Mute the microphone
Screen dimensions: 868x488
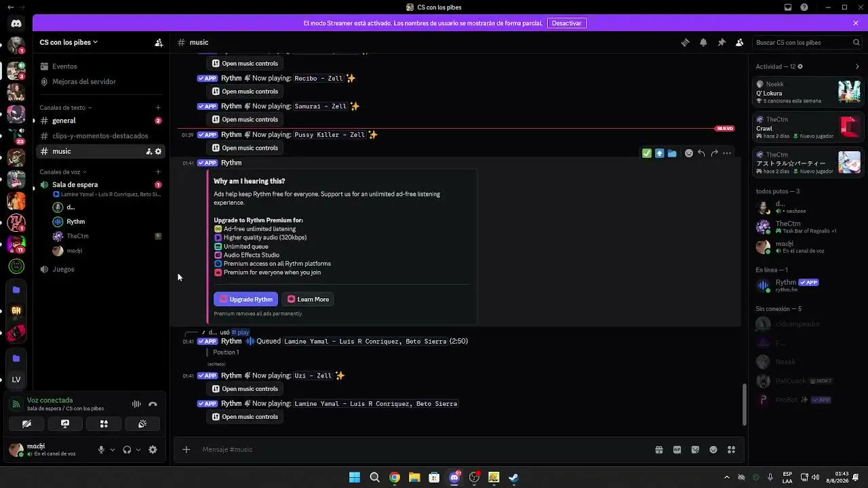[101, 449]
